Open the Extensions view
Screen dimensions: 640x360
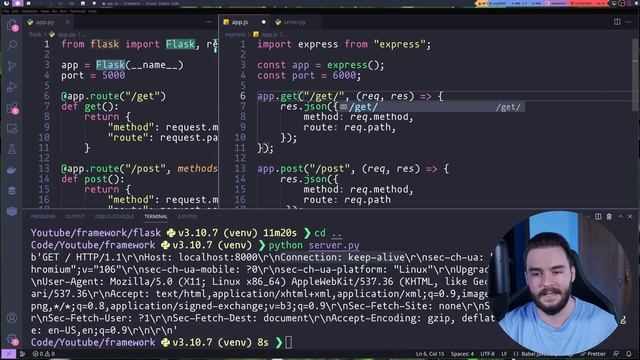12,108
